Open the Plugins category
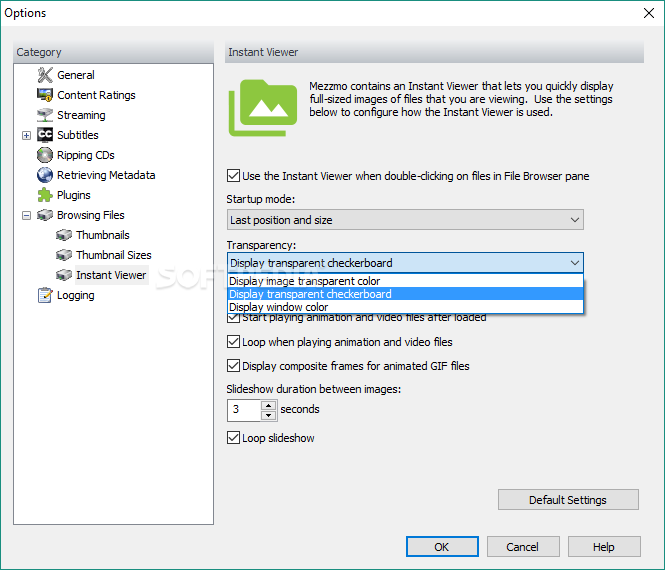Viewport: 665px width, 570px height. (x=74, y=195)
